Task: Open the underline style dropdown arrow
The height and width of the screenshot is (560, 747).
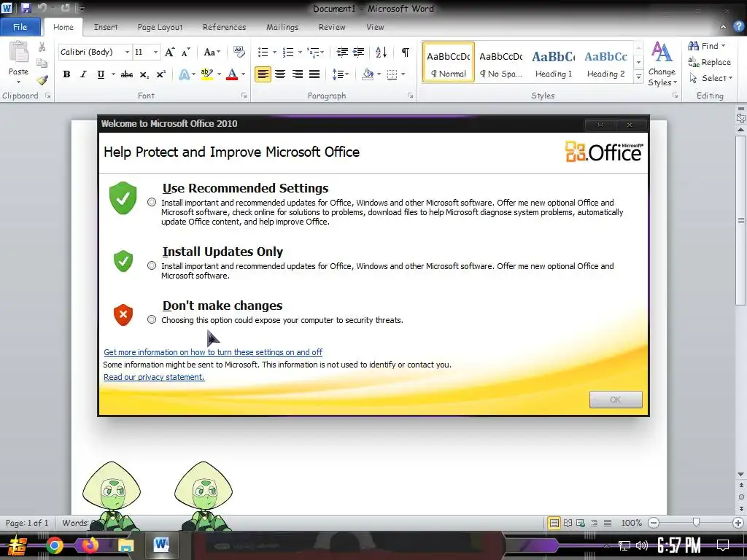Action: pos(113,74)
